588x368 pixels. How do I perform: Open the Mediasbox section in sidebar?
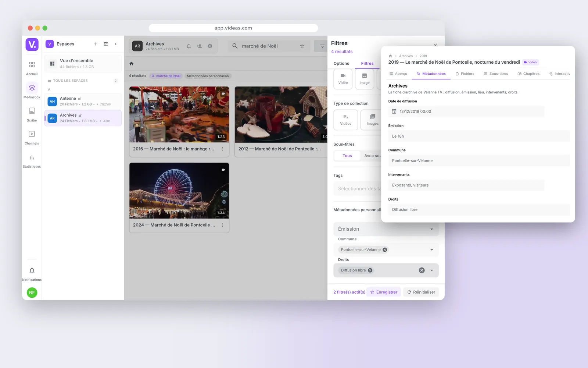32,91
